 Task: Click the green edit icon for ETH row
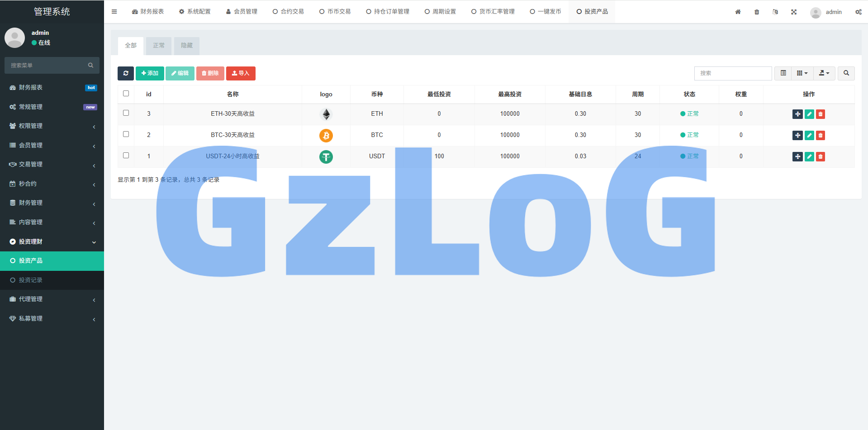pyautogui.click(x=809, y=114)
